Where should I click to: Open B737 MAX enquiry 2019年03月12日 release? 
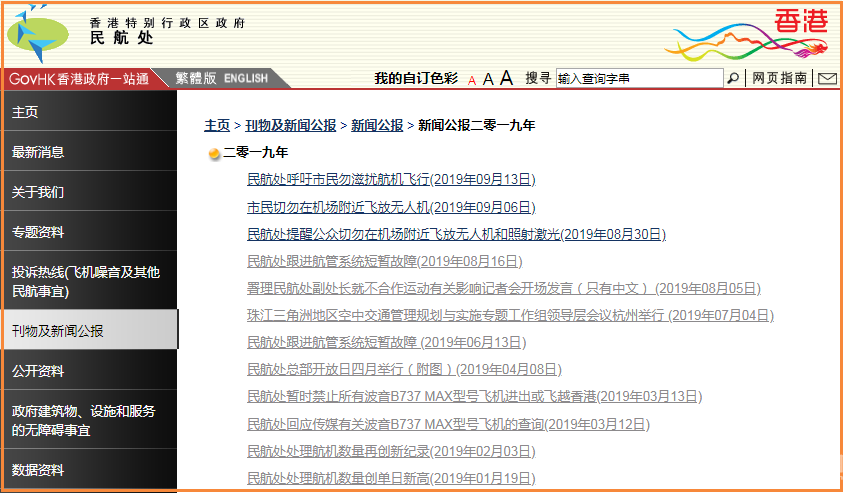point(448,425)
